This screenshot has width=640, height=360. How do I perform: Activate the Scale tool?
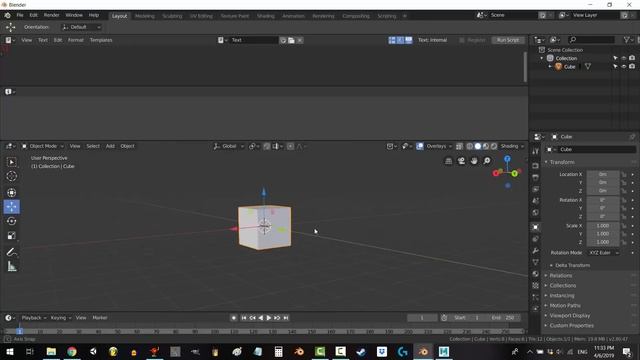(11, 236)
